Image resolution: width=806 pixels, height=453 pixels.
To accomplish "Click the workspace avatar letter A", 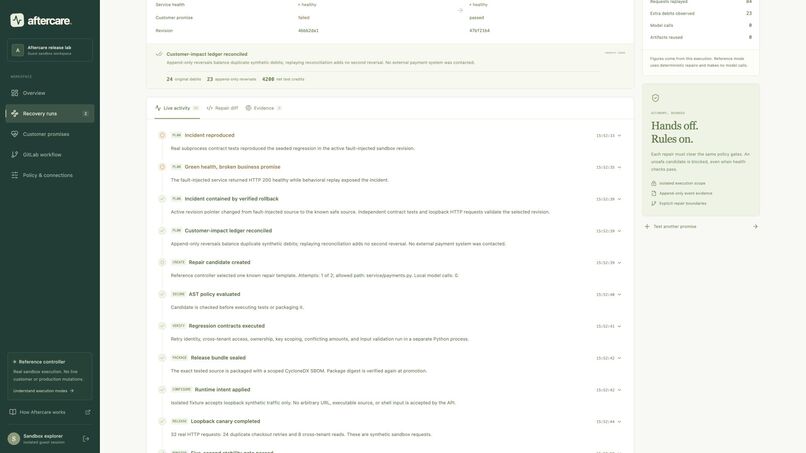I will click(x=17, y=50).
